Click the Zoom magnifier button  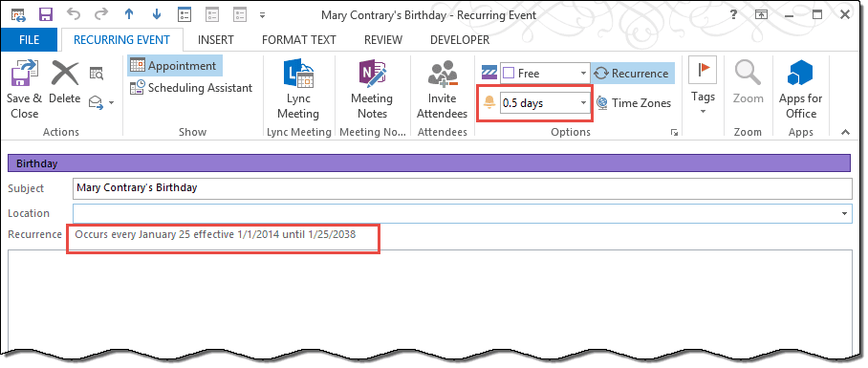pos(748,83)
